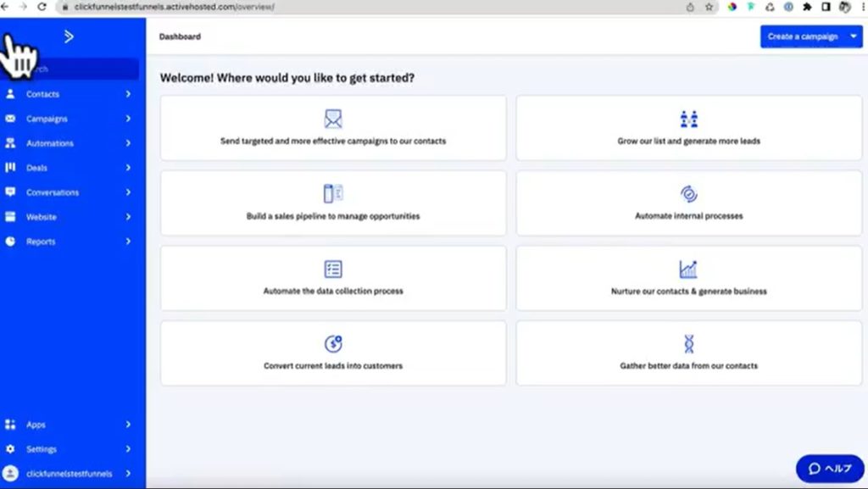Expand the Contacts submenu chevron

click(128, 94)
